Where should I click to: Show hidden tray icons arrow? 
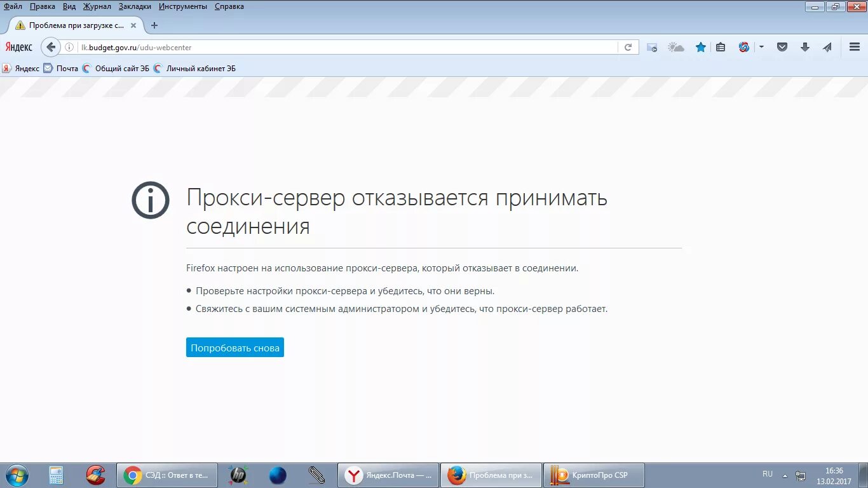tap(785, 475)
